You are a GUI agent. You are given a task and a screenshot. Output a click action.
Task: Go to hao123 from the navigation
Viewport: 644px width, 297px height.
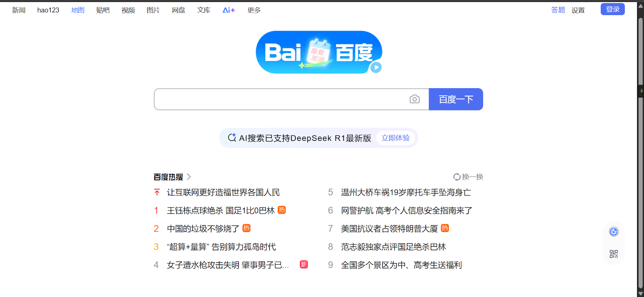click(48, 10)
